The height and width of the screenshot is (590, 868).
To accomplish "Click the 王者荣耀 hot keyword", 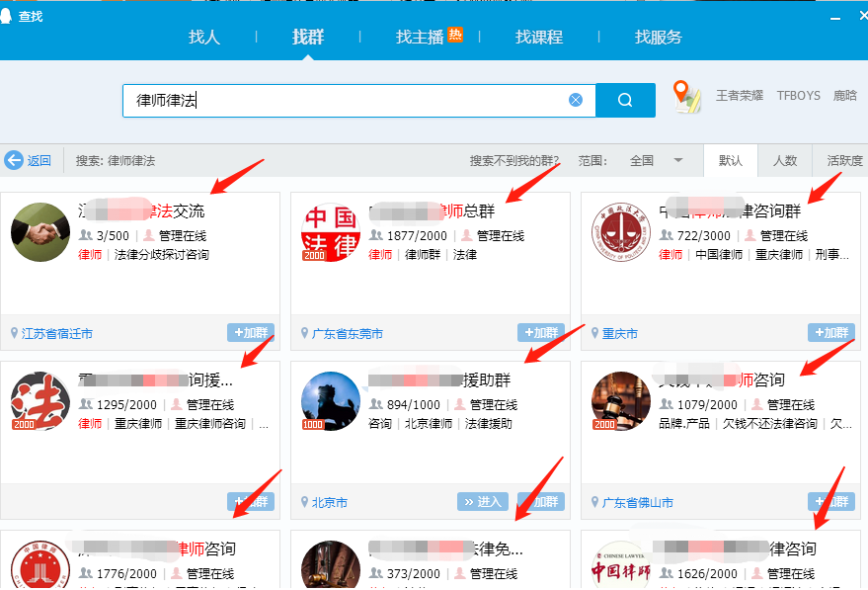I will [x=739, y=95].
